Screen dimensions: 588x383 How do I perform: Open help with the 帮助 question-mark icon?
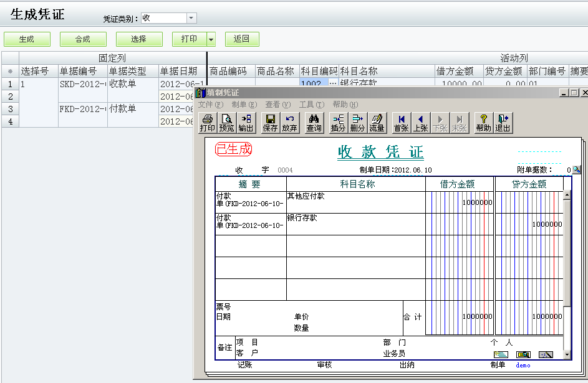pos(484,123)
